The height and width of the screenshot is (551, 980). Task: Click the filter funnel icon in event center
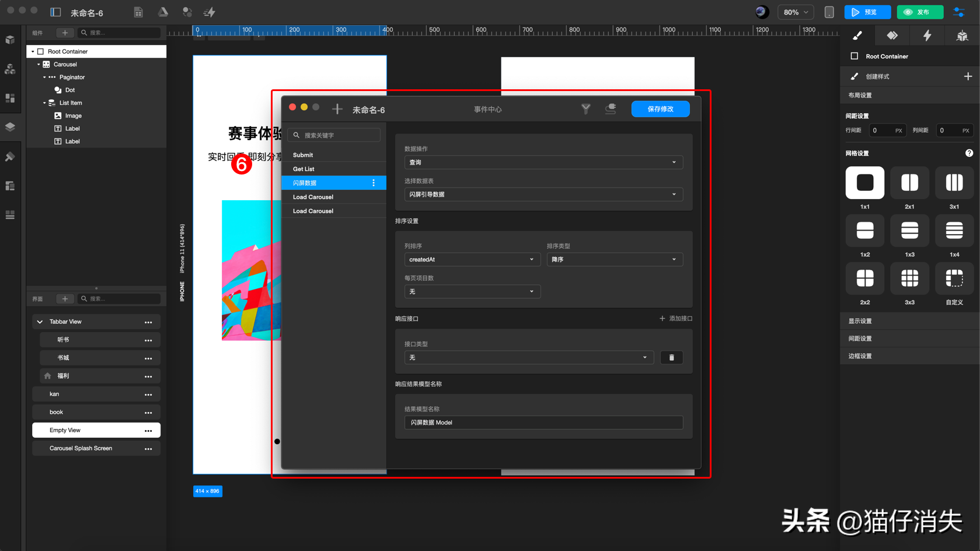pos(585,109)
